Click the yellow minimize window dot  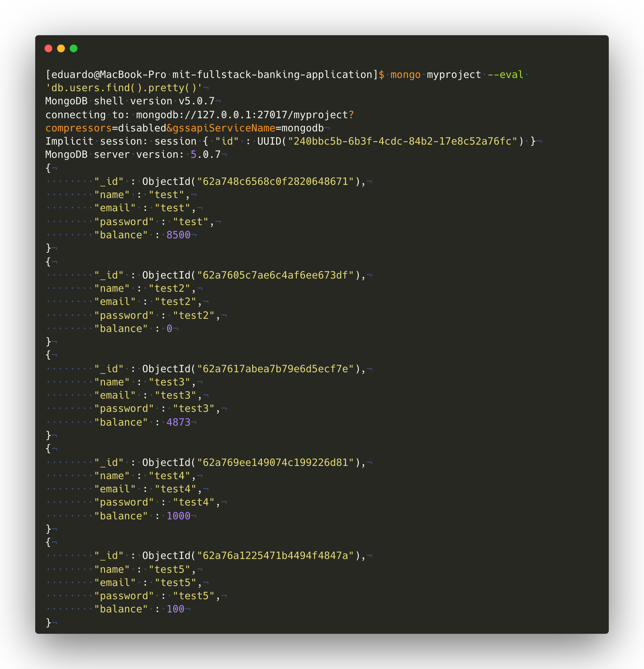tap(61, 48)
